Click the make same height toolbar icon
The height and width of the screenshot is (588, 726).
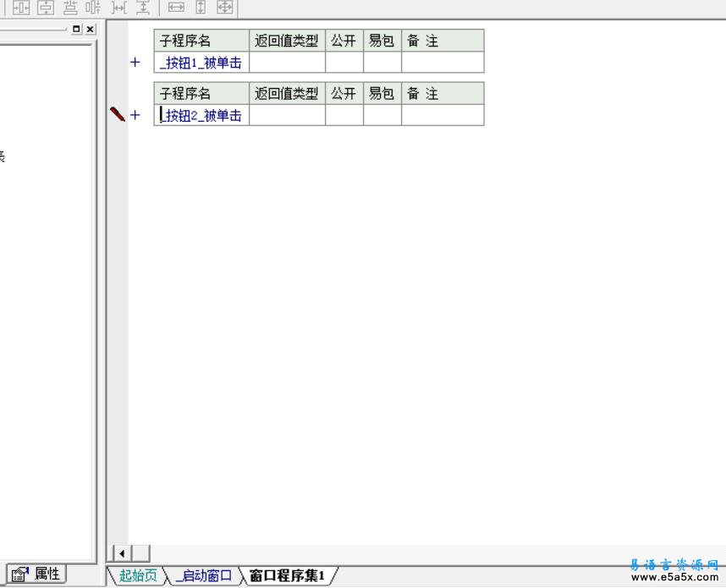201,8
